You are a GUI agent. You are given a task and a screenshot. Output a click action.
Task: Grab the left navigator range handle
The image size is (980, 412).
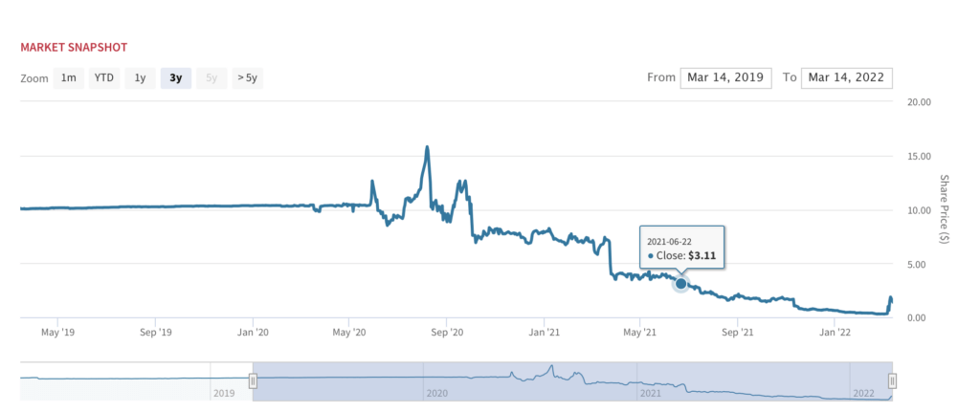tap(253, 380)
